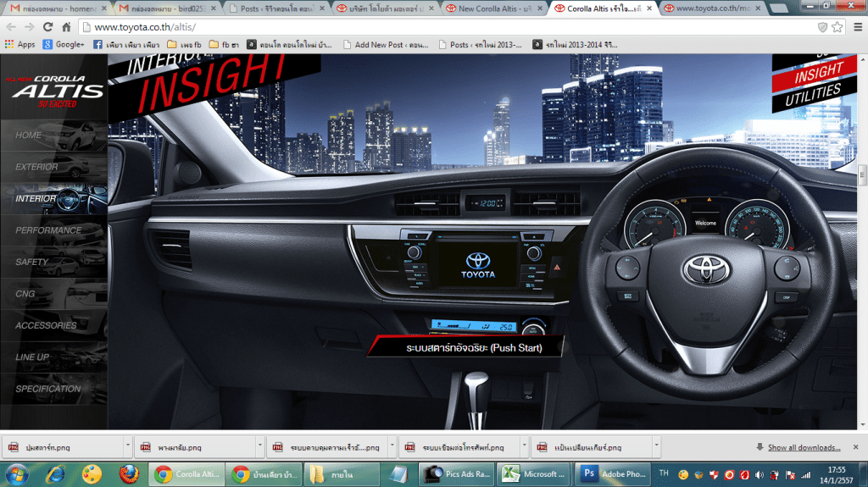868x487 pixels.
Task: Switch to the 'New Corolla Altis' tab
Action: coord(492,8)
